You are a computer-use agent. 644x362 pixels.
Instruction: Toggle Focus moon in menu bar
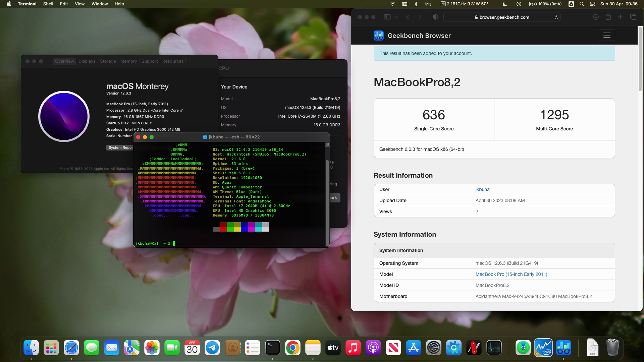point(505,4)
